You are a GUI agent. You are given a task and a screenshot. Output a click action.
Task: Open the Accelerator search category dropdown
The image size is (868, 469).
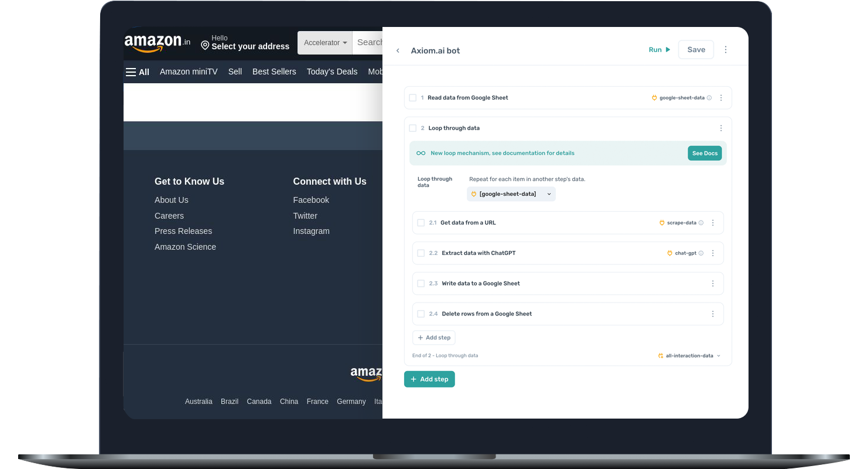[325, 43]
